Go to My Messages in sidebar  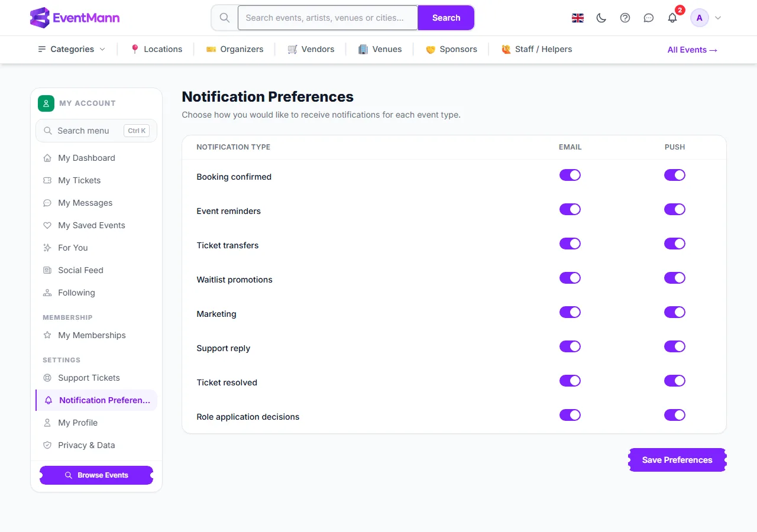click(96, 203)
